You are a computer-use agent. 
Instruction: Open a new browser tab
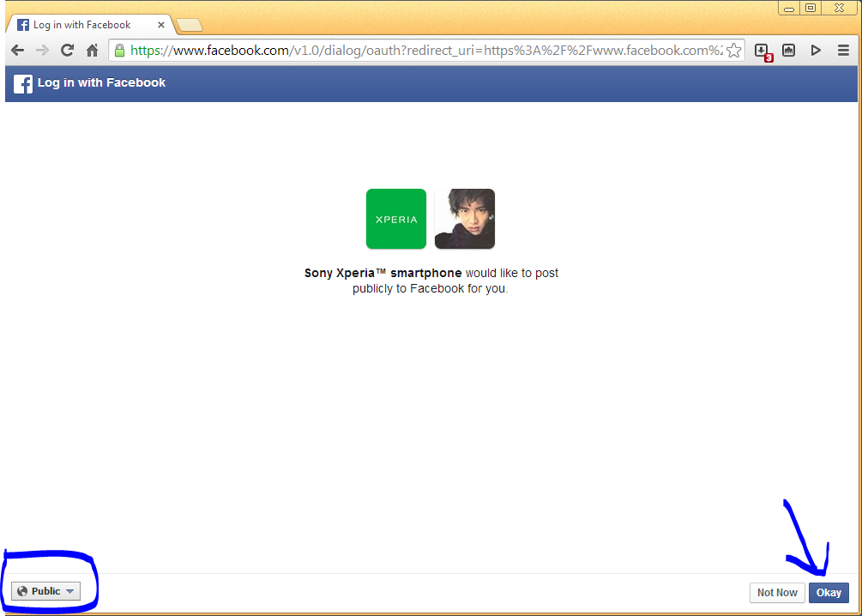click(190, 25)
